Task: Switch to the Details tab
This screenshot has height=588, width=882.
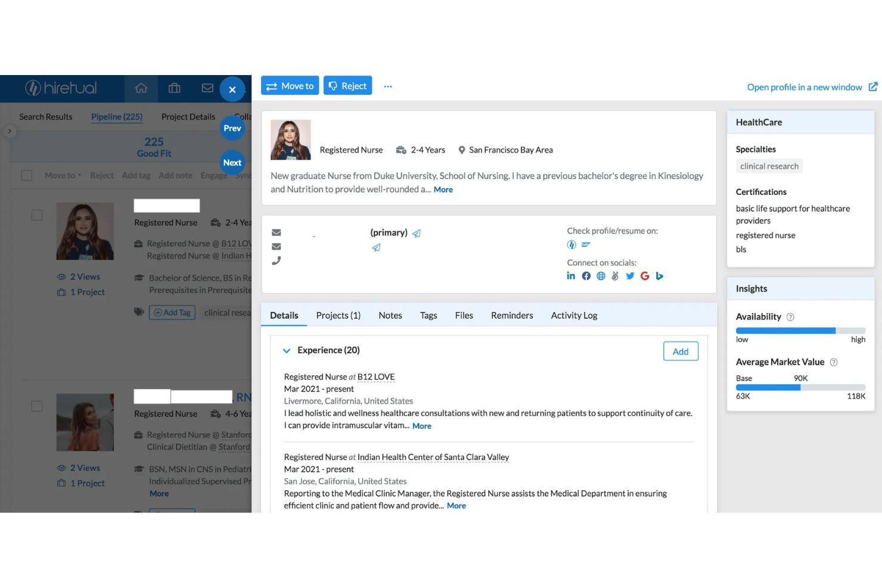Action: tap(284, 315)
